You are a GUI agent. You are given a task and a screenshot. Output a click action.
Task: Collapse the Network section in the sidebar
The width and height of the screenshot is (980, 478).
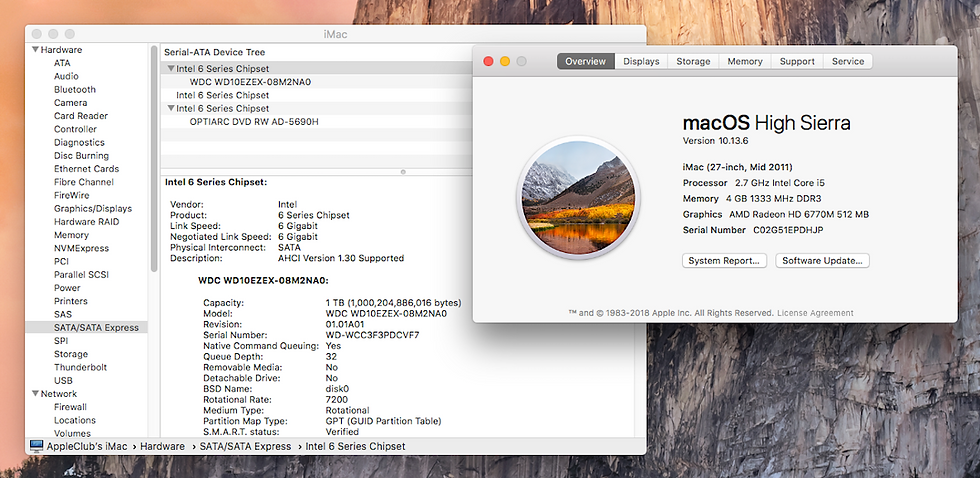(35, 394)
